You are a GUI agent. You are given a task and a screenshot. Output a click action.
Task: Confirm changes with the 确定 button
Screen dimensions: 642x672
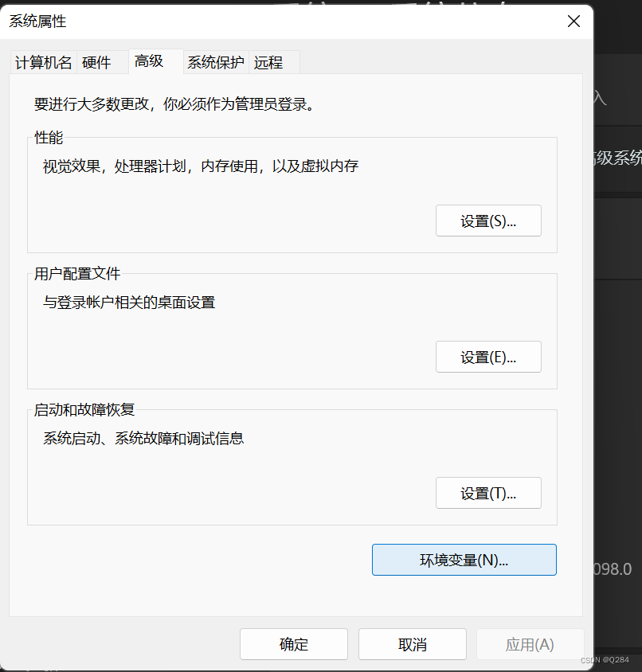click(293, 644)
